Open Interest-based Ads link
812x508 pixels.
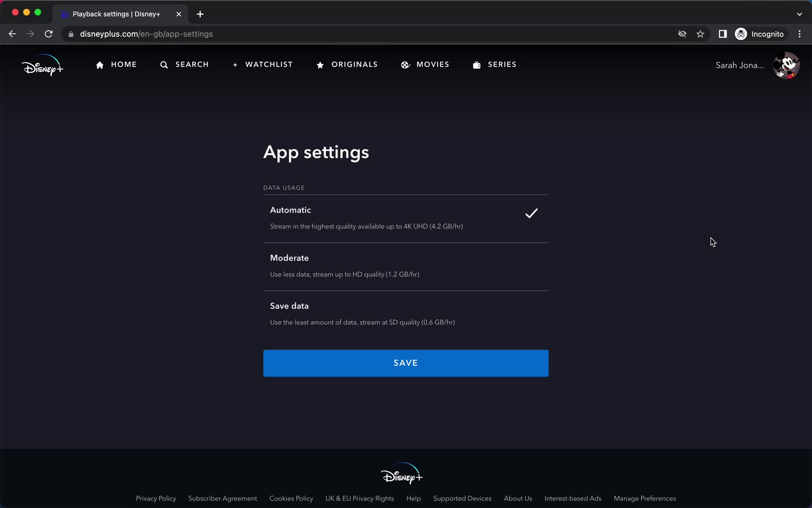[x=573, y=498]
